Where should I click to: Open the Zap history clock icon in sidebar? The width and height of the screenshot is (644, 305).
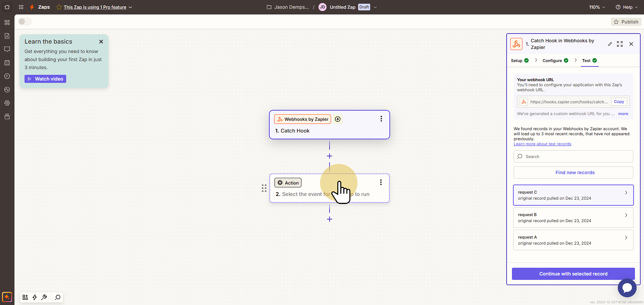click(7, 76)
